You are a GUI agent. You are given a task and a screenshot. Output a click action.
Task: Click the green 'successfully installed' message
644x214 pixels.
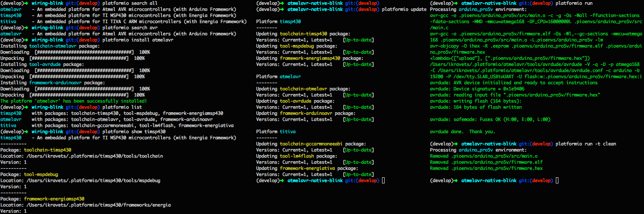point(73,101)
